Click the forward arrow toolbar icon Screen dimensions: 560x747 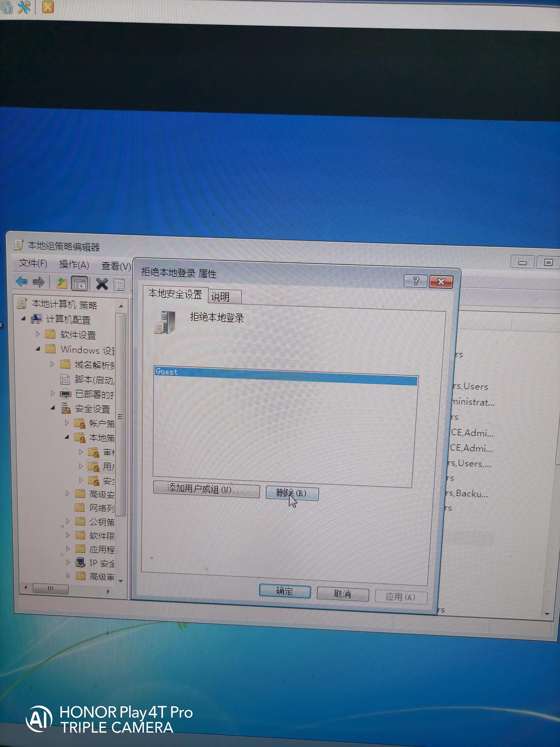pyautogui.click(x=39, y=282)
